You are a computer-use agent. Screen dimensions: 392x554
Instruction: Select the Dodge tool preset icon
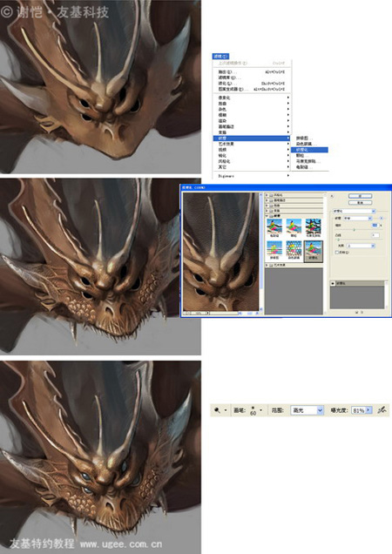(x=217, y=410)
